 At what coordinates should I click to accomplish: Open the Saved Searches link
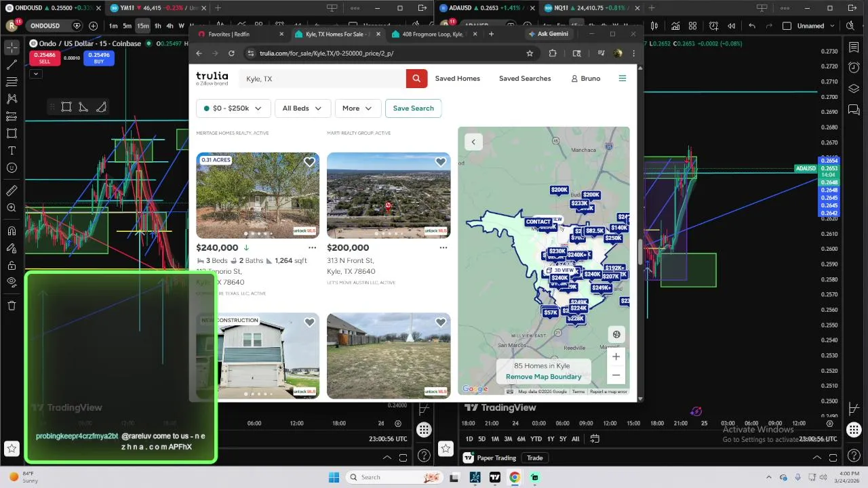525,79
